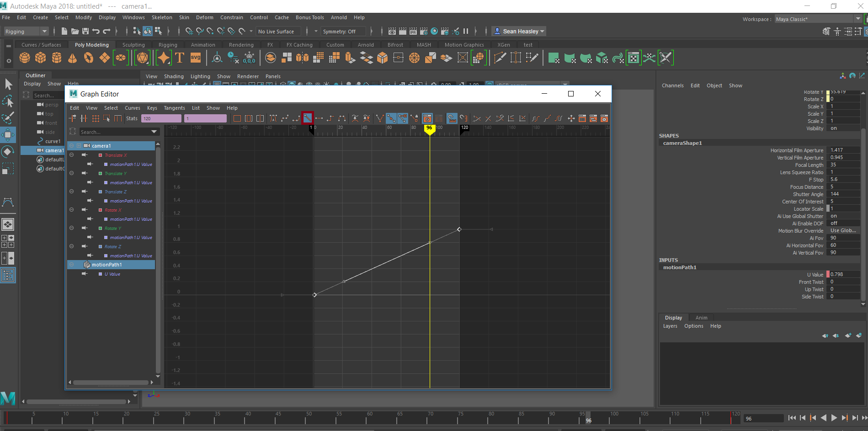Open a scene with the folder icon
Viewport: 868px width, 431px height.
pyautogui.click(x=75, y=31)
